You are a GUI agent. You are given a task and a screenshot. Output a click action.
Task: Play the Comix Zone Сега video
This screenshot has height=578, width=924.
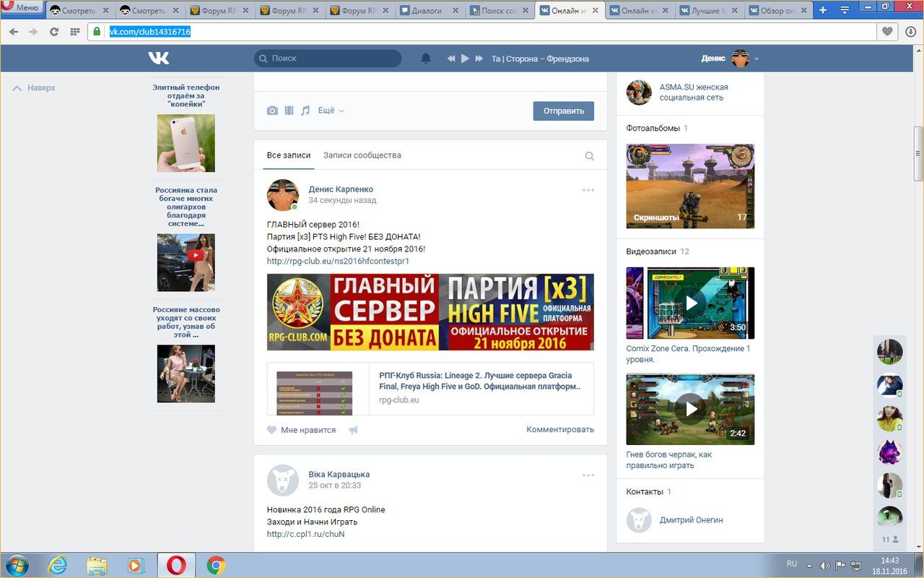pos(690,303)
